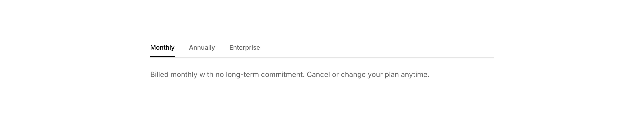Image resolution: width=644 pixels, height=123 pixels.
Task: Show annual billing by clicking Annually
Action: click(202, 47)
